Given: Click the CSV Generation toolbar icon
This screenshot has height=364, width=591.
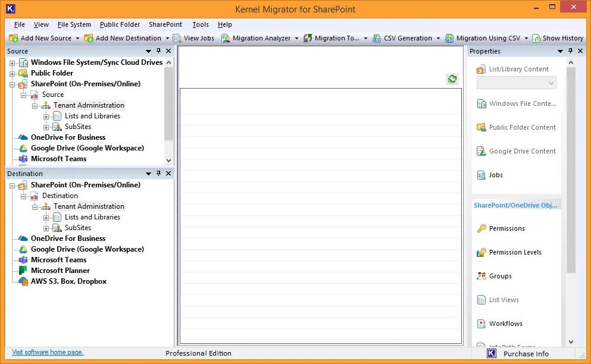Looking at the screenshot, I should click(x=377, y=38).
